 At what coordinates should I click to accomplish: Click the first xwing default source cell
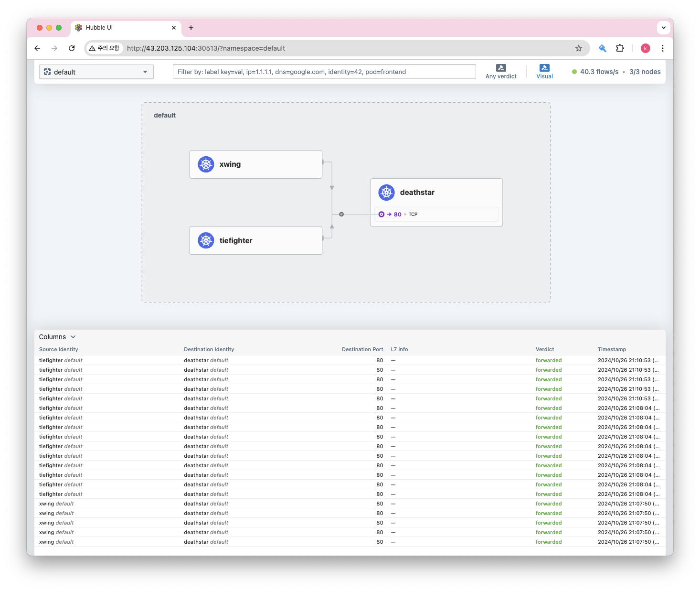tap(56, 504)
